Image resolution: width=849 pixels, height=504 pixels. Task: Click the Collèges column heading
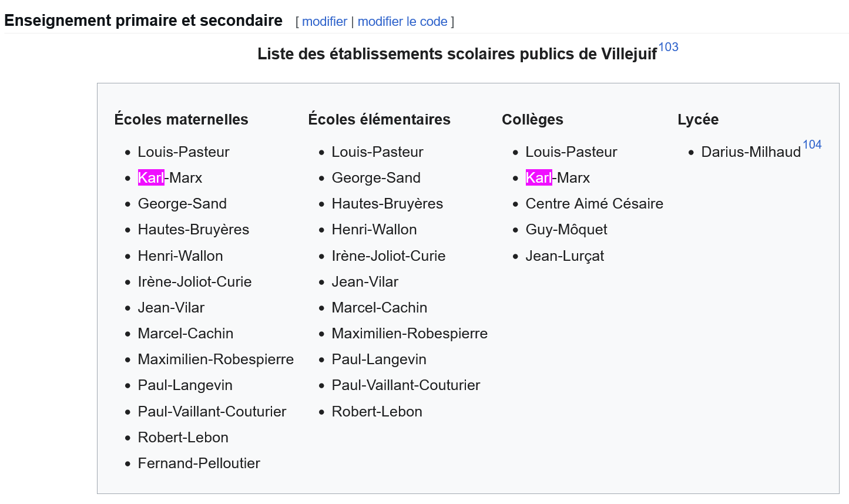coord(532,120)
